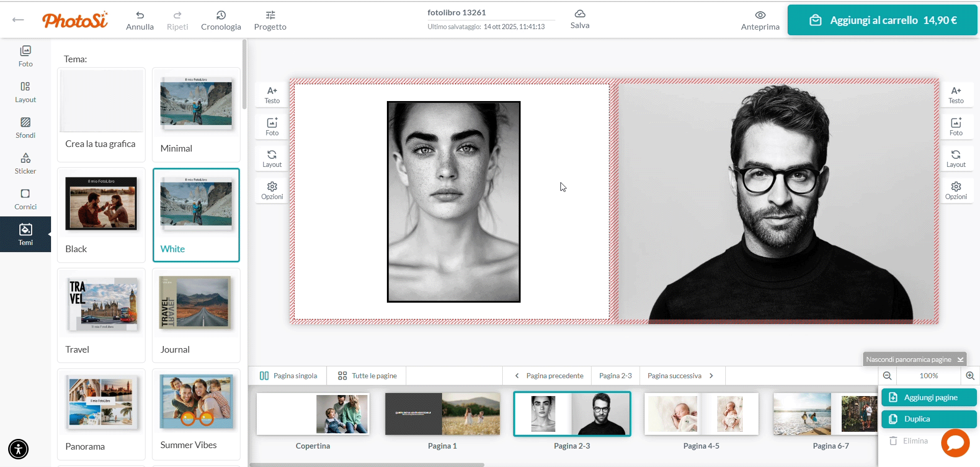
Task: Go to Pagina successiva
Action: [682, 376]
